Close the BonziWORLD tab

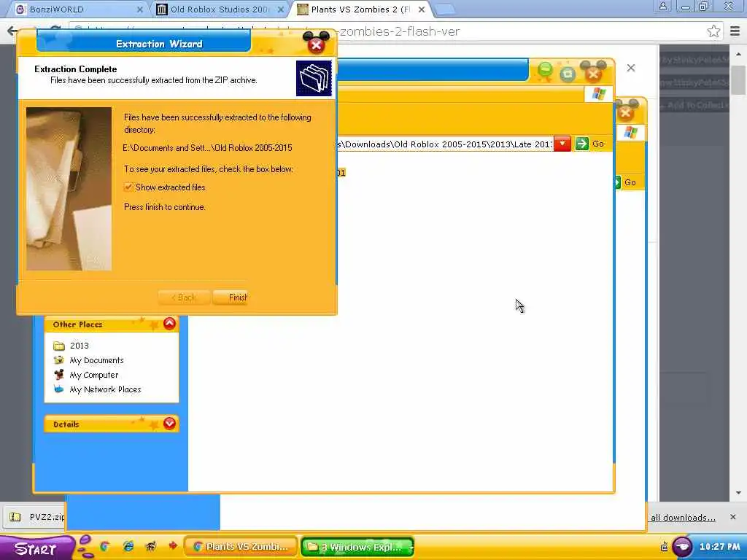(140, 9)
